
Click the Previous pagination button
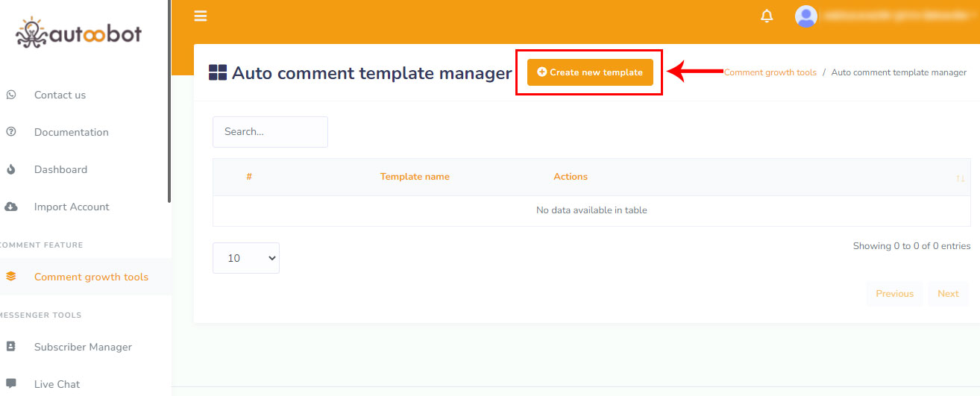[x=894, y=294]
